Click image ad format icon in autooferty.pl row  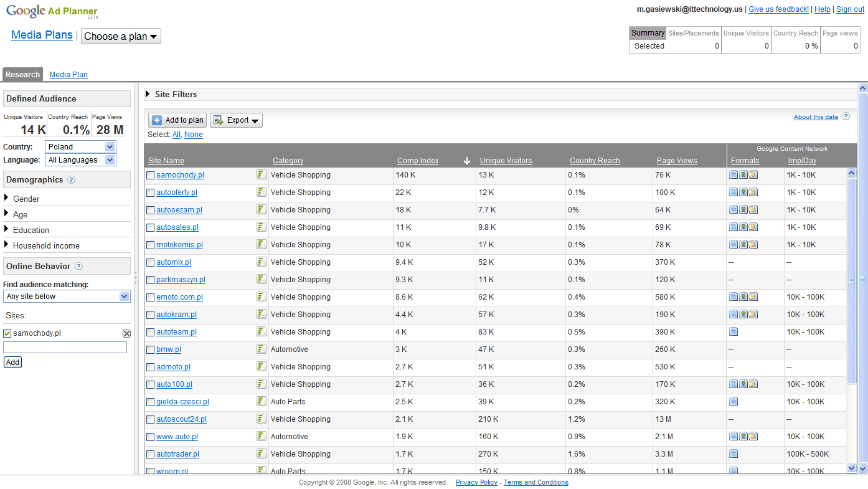(x=743, y=192)
